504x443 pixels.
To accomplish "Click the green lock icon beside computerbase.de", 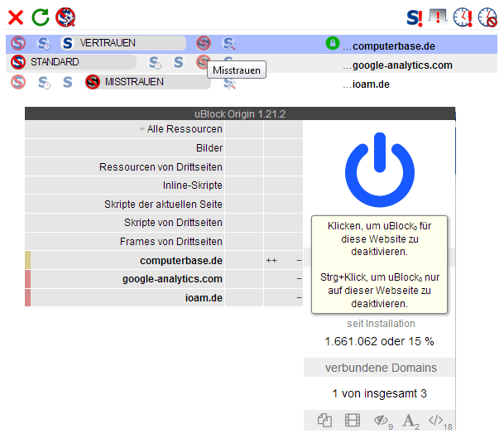I will [x=333, y=43].
